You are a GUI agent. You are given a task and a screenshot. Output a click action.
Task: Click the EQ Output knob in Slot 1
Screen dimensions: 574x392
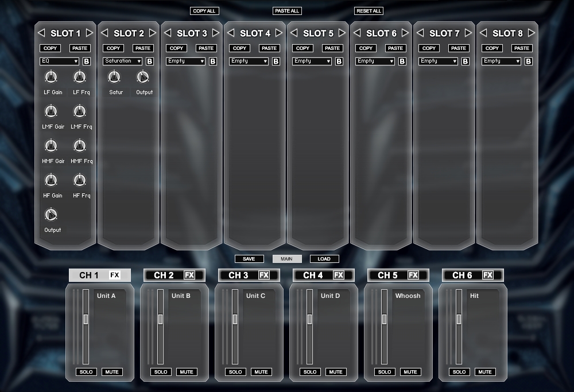pyautogui.click(x=51, y=215)
